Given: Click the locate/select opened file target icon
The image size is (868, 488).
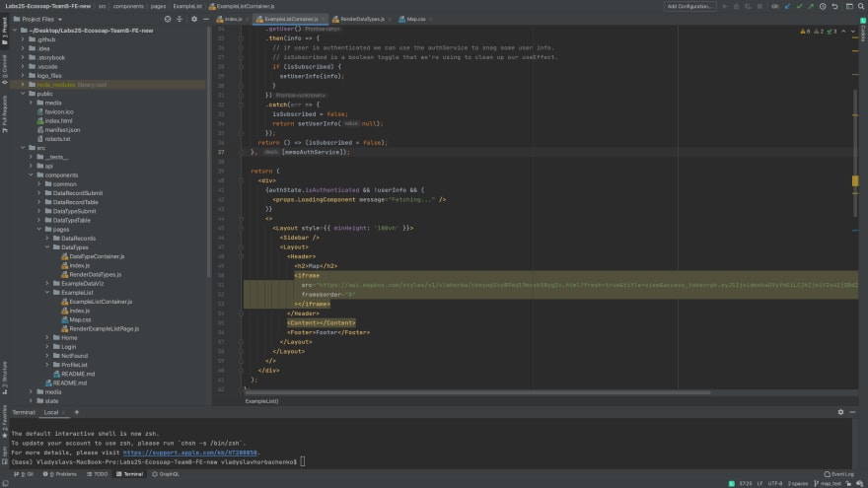Looking at the screenshot, I should click(x=168, y=19).
